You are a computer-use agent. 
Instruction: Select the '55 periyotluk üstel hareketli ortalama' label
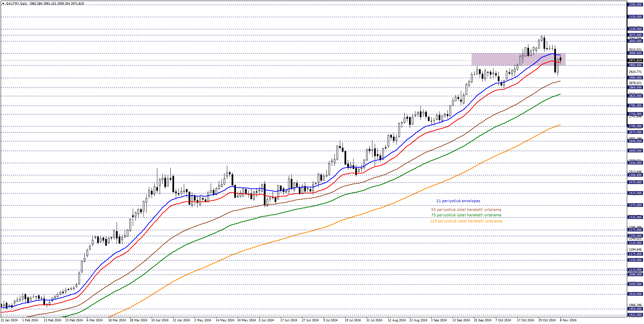pyautogui.click(x=466, y=210)
